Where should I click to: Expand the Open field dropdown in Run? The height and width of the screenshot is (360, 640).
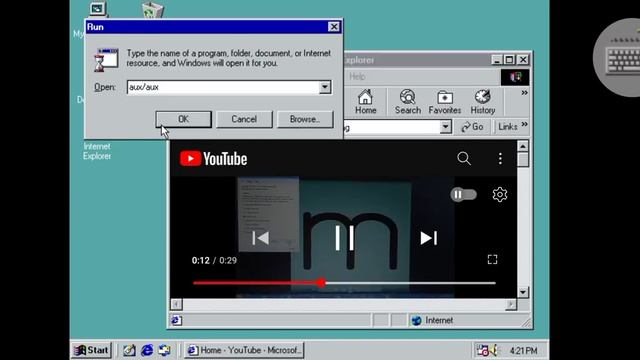pyautogui.click(x=325, y=87)
